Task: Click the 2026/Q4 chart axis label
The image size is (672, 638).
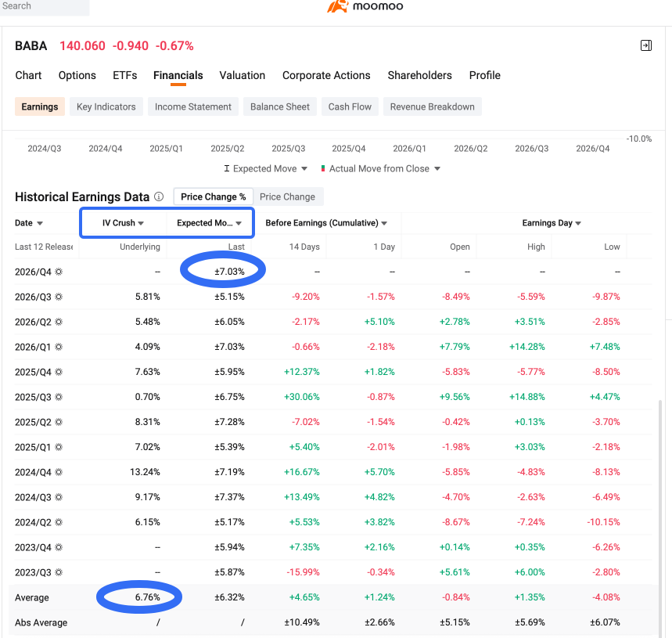Action: coord(593,149)
